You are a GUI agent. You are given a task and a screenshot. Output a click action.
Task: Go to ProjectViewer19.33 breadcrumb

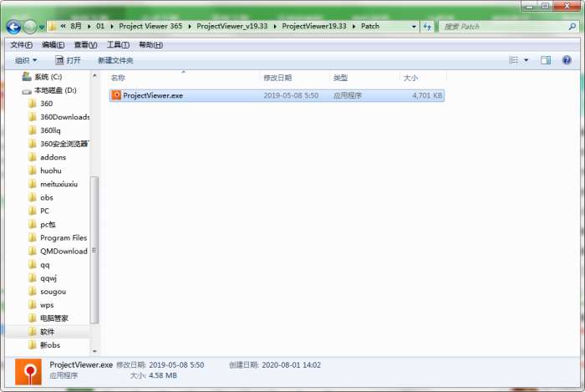tap(314, 26)
